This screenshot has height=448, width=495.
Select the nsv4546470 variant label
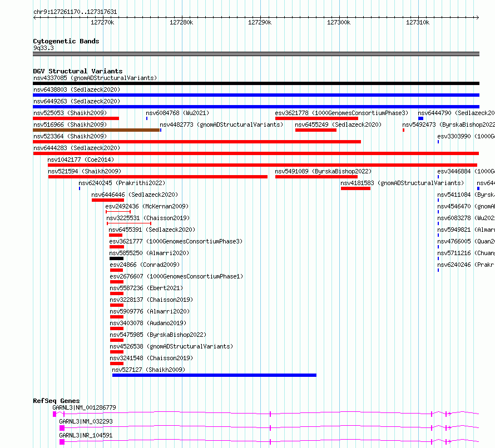466,206
